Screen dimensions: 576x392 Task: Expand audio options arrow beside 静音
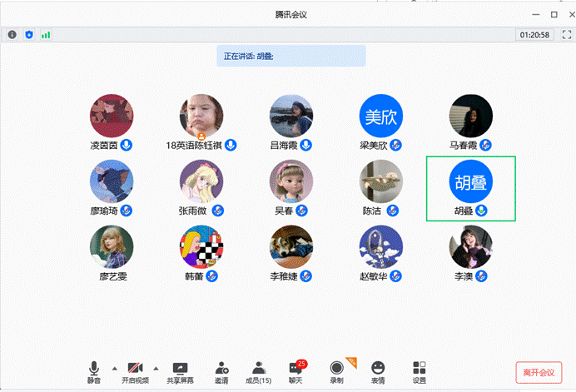coord(113,367)
